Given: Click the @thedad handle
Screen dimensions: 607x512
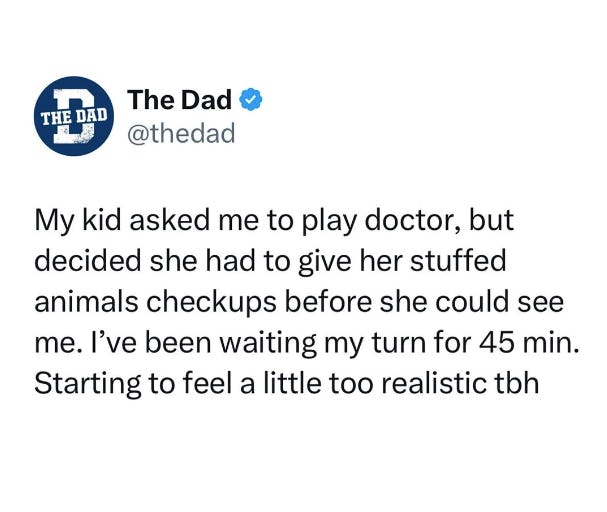Looking at the screenshot, I should point(181,132).
